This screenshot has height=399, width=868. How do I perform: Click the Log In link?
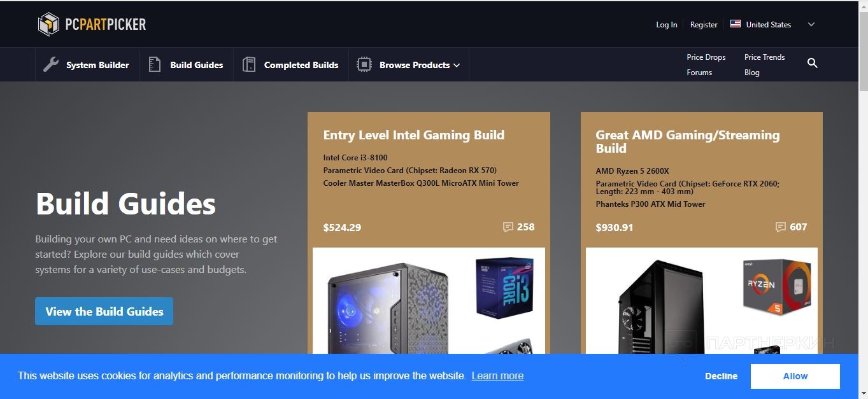pos(667,25)
